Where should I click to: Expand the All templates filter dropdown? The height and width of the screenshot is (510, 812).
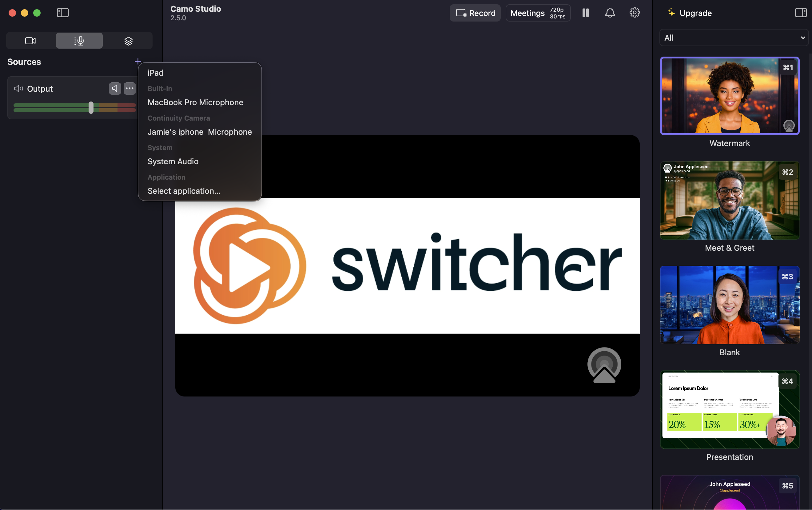click(734, 38)
